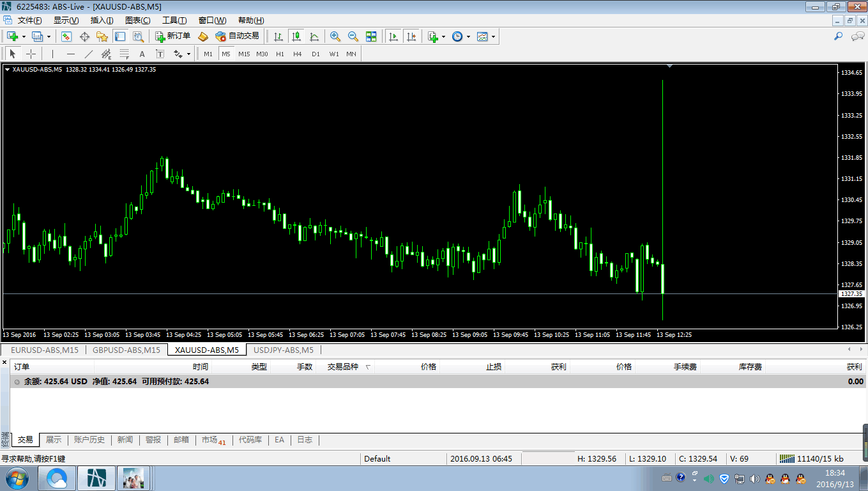Select the arrow cursor tool
Image resolution: width=868 pixels, height=491 pixels.
pos(13,54)
